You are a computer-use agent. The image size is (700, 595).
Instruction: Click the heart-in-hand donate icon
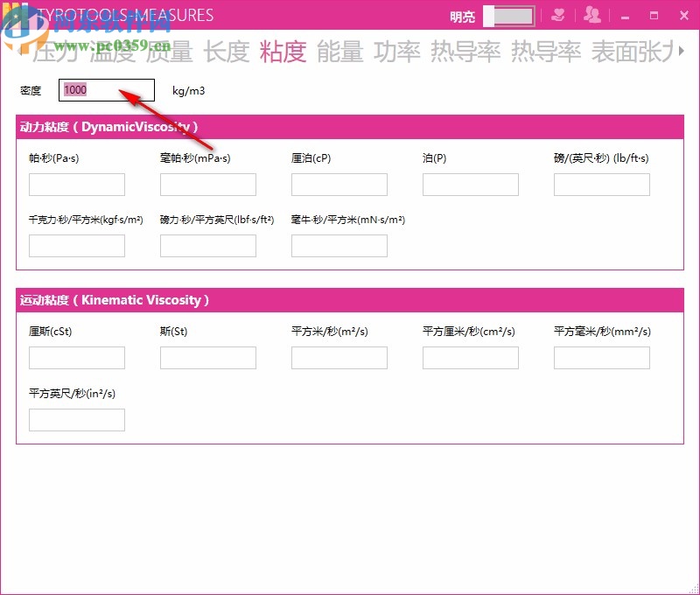pyautogui.click(x=557, y=16)
